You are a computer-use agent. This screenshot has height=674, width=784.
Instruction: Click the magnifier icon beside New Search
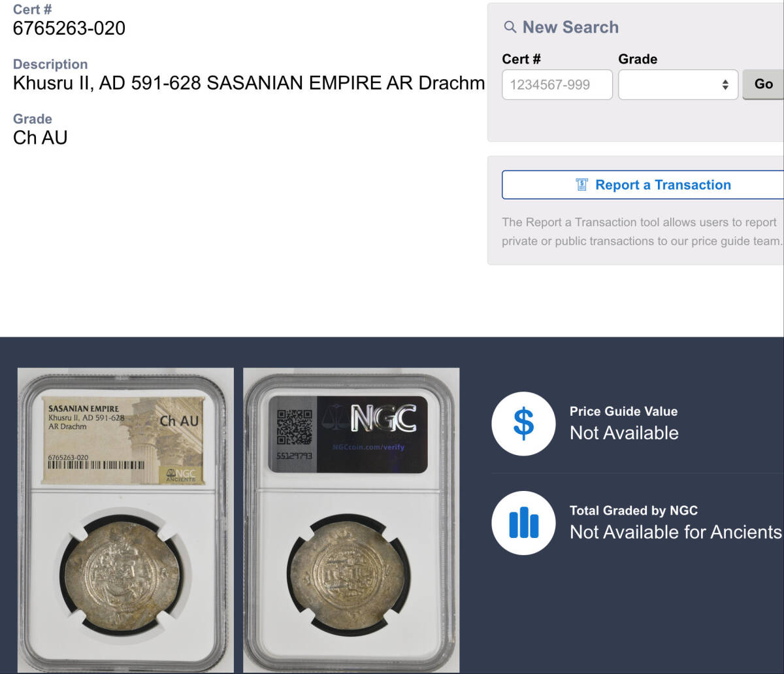(x=510, y=27)
